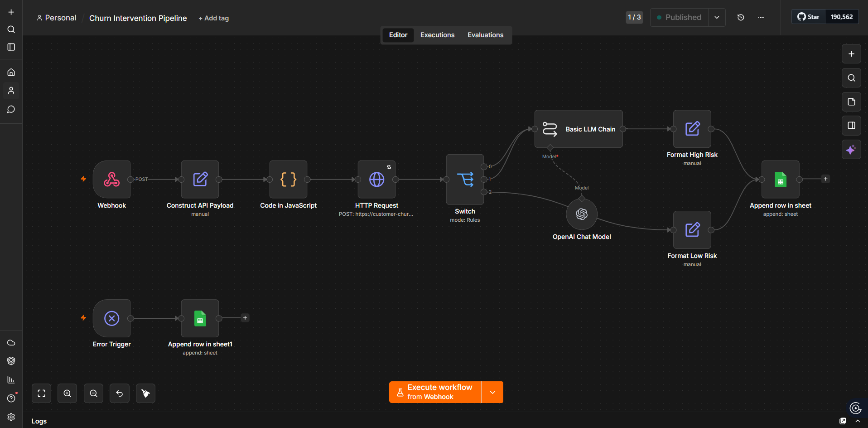Select the Error Trigger node
The height and width of the screenshot is (428, 868).
(112, 318)
